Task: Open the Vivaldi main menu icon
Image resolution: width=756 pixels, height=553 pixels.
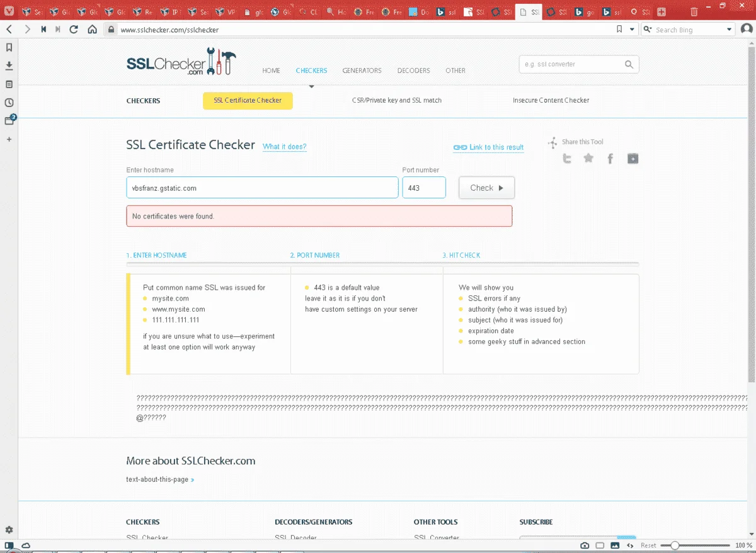Action: [9, 11]
